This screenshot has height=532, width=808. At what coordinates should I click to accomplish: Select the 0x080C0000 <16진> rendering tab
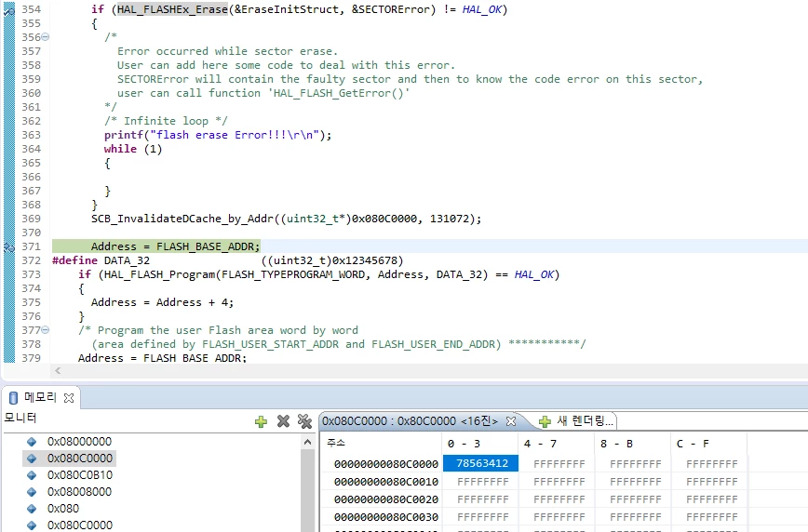coord(410,421)
